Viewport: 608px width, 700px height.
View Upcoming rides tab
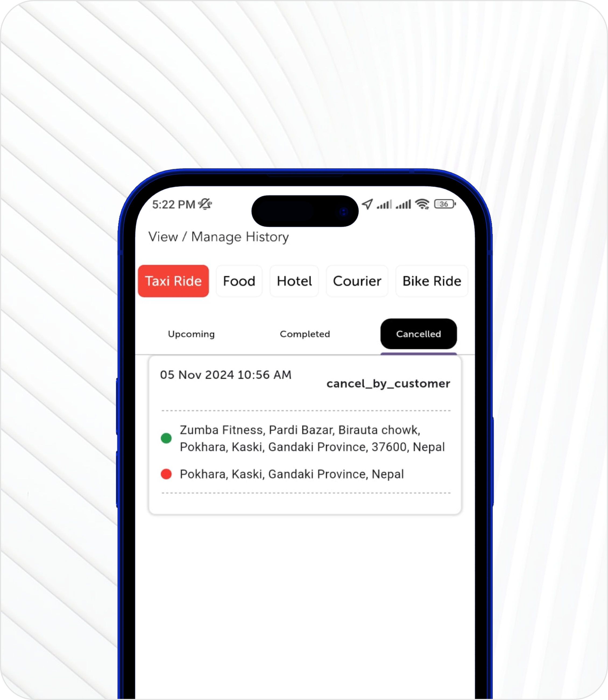[x=191, y=334]
